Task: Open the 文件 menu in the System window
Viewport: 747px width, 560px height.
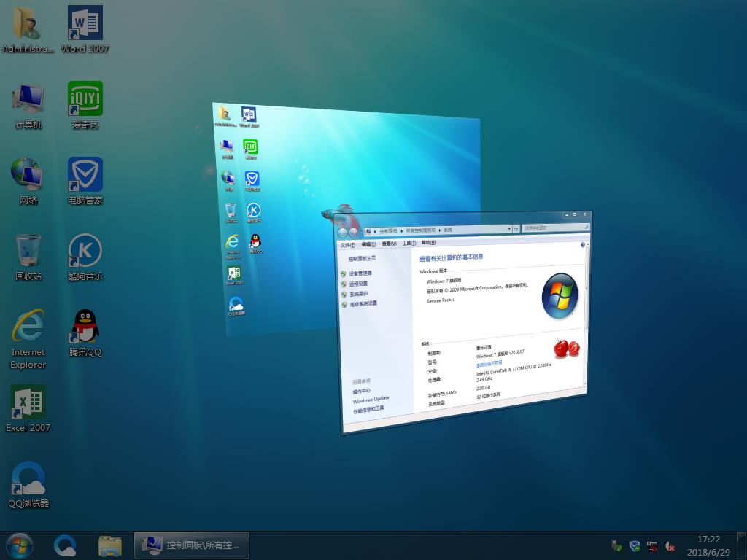Action: click(x=348, y=244)
